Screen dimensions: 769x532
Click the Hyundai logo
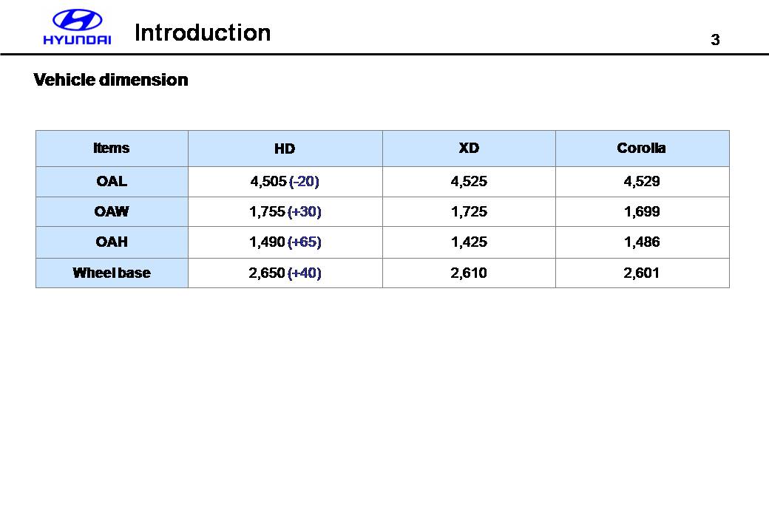tap(77, 29)
